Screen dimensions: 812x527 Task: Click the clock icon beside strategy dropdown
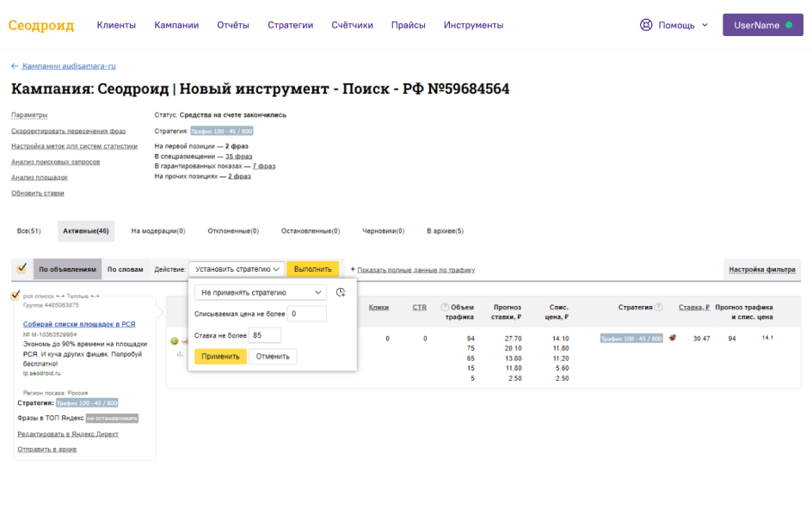(341, 292)
